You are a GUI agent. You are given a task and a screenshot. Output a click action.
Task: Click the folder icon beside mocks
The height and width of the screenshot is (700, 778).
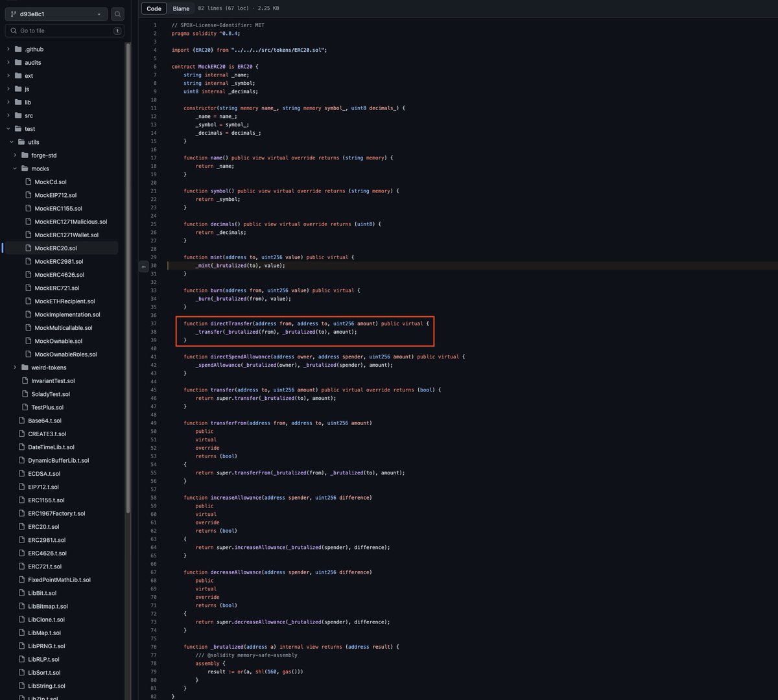(x=26, y=169)
